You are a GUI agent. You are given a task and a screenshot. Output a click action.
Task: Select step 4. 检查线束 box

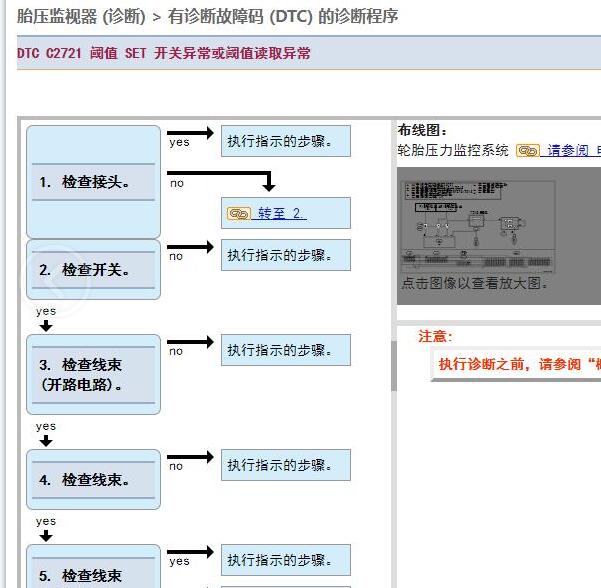[93, 479]
